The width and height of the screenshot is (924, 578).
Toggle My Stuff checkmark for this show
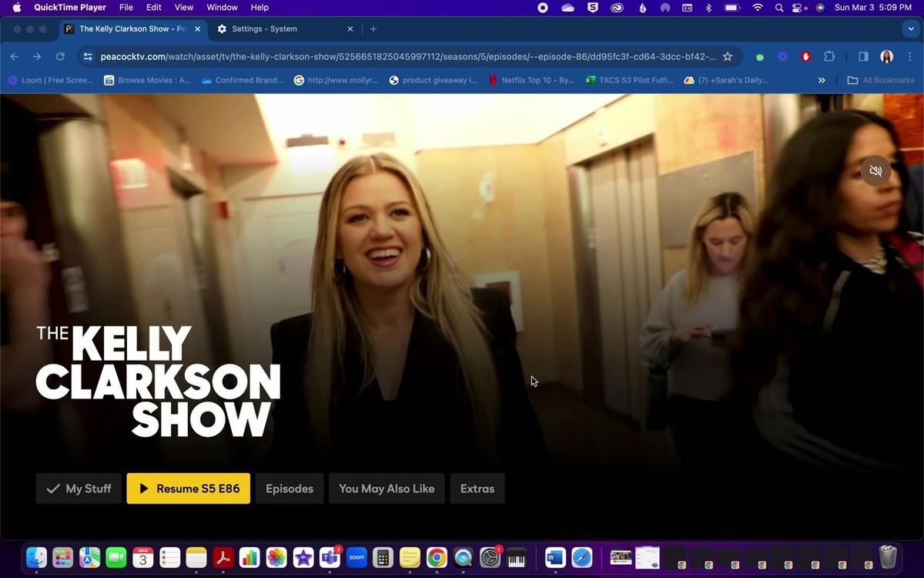pyautogui.click(x=79, y=489)
